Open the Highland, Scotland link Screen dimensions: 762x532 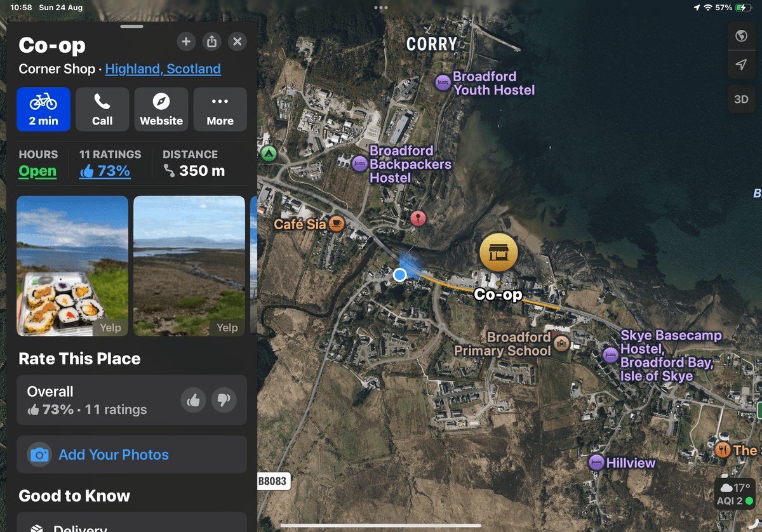(x=163, y=69)
